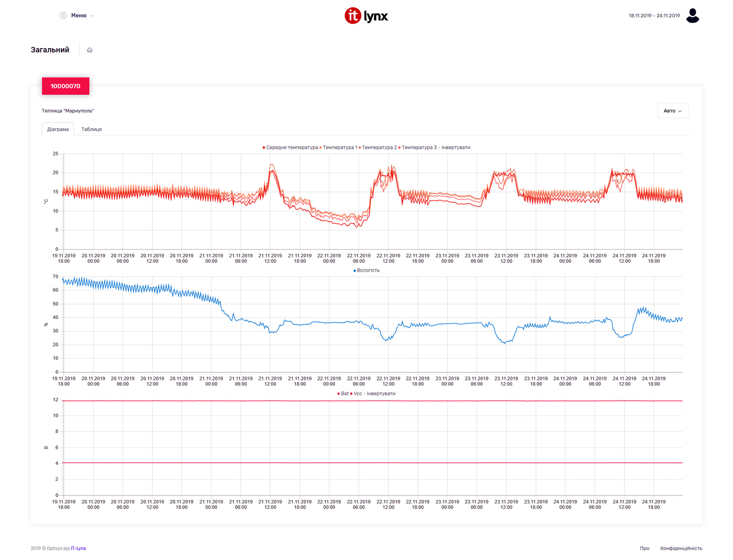Open the IT-Lynx footer link
The image size is (733, 560).
[x=79, y=548]
